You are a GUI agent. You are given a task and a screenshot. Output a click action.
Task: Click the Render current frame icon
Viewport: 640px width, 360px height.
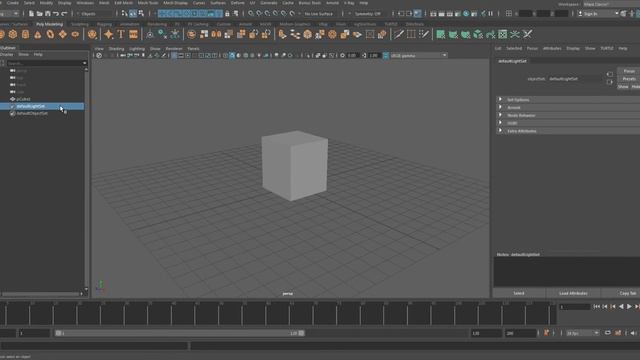pyautogui.click(x=441, y=13)
